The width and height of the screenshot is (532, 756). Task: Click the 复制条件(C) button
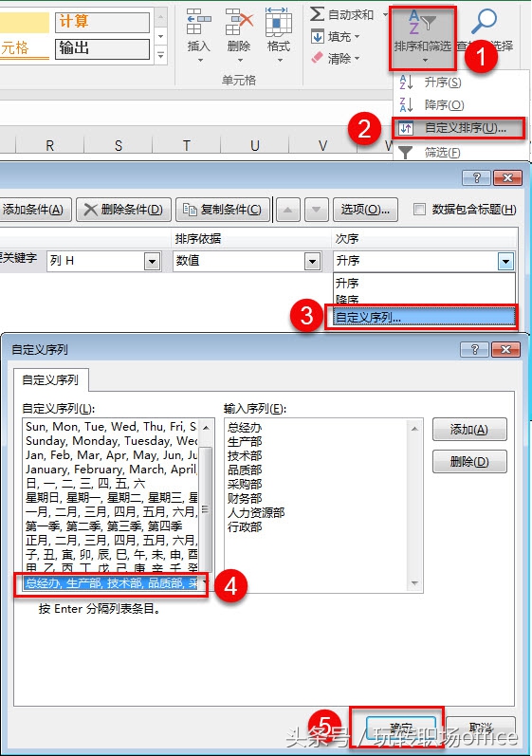[x=222, y=210]
